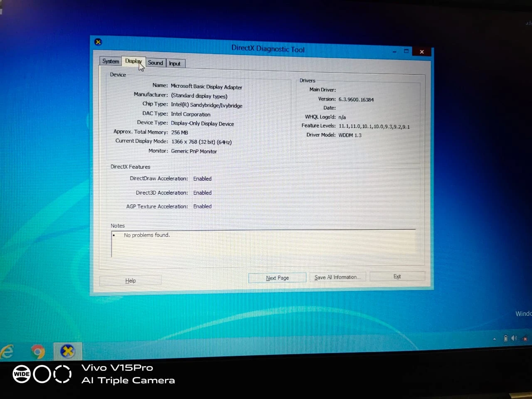
Task: Maximize the DirectX Diagnostic Tool window
Action: tap(406, 51)
